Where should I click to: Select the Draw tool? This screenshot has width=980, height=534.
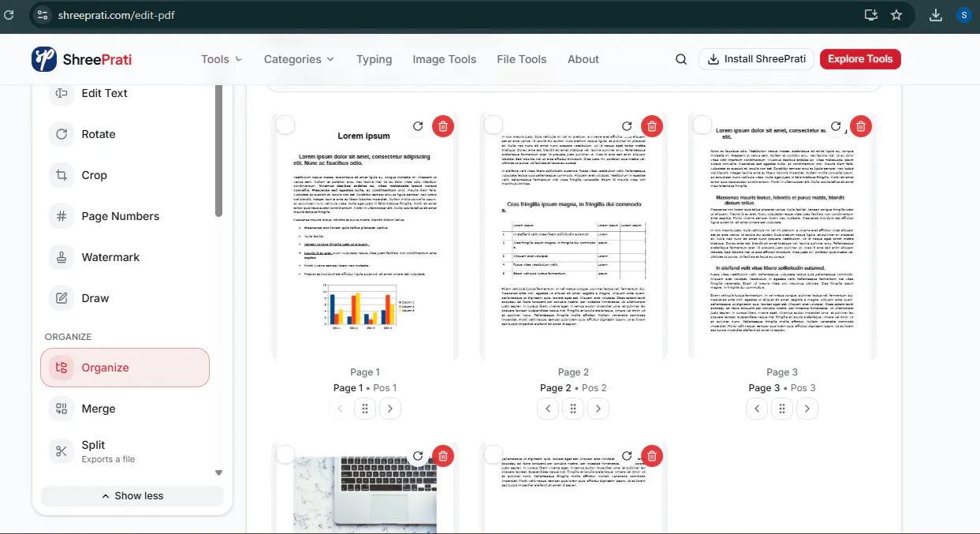[x=125, y=298]
